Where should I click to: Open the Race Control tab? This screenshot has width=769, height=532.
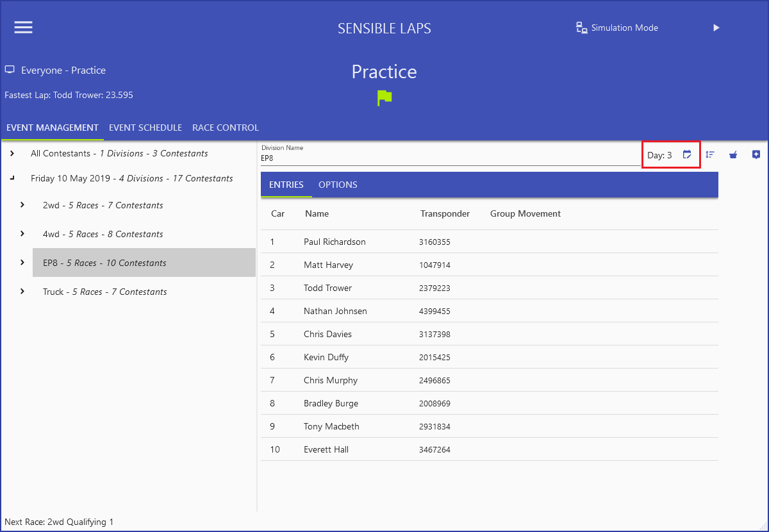click(226, 128)
